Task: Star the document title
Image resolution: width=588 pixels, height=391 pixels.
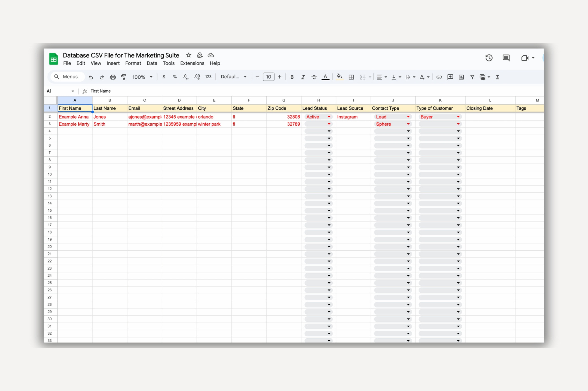Action: (x=189, y=55)
